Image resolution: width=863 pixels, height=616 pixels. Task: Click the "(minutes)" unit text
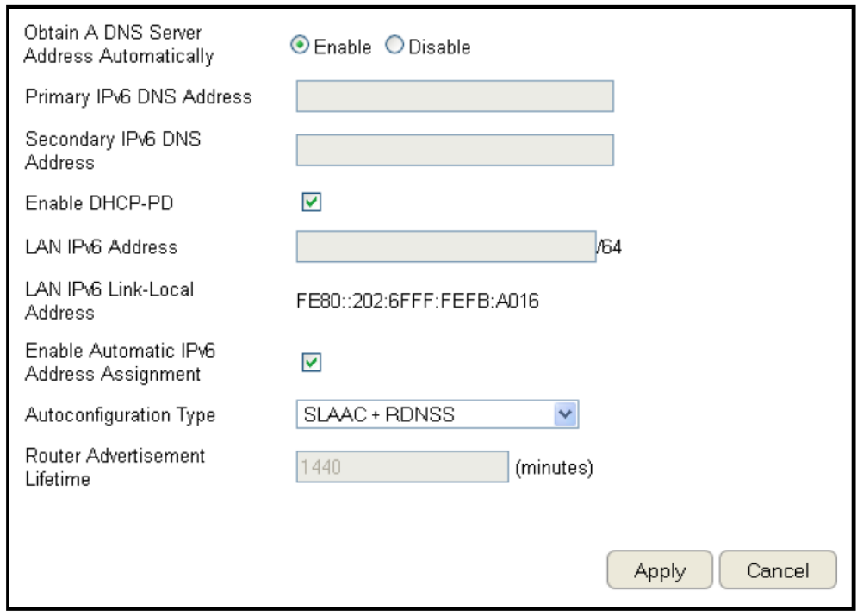point(554,469)
